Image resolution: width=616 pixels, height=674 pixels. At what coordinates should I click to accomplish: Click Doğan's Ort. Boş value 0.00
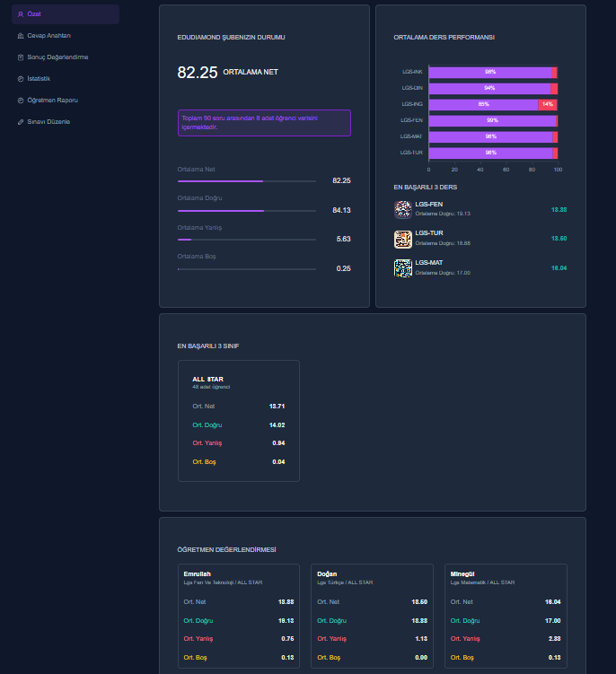[421, 658]
